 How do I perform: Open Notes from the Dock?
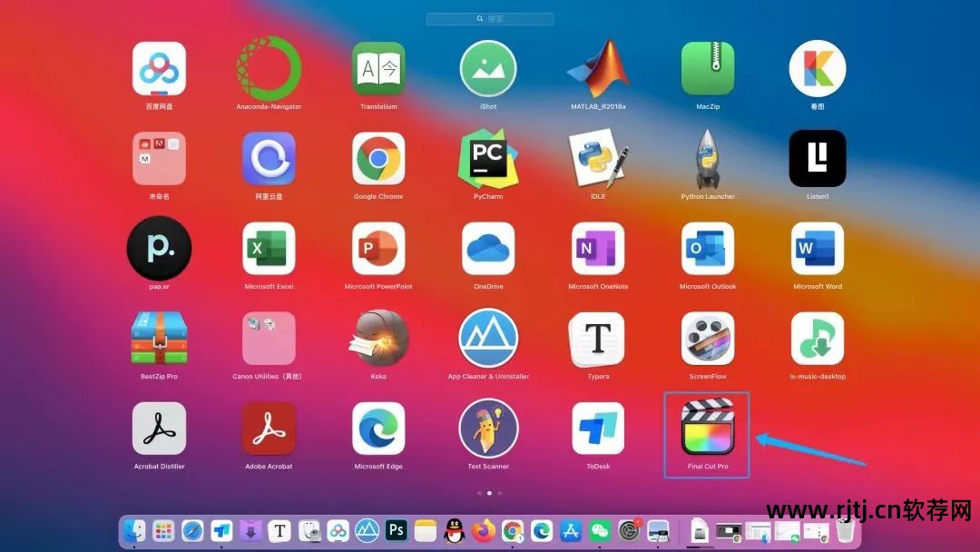click(x=425, y=531)
